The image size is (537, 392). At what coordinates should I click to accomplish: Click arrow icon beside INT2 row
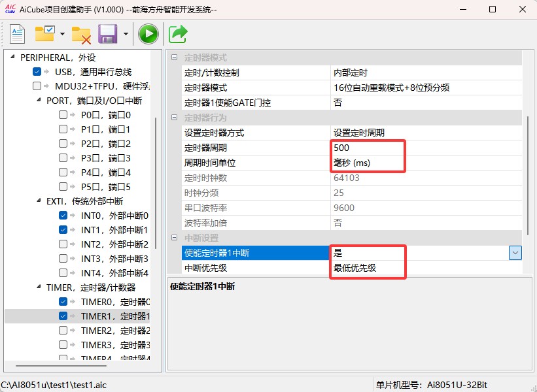[73, 244]
